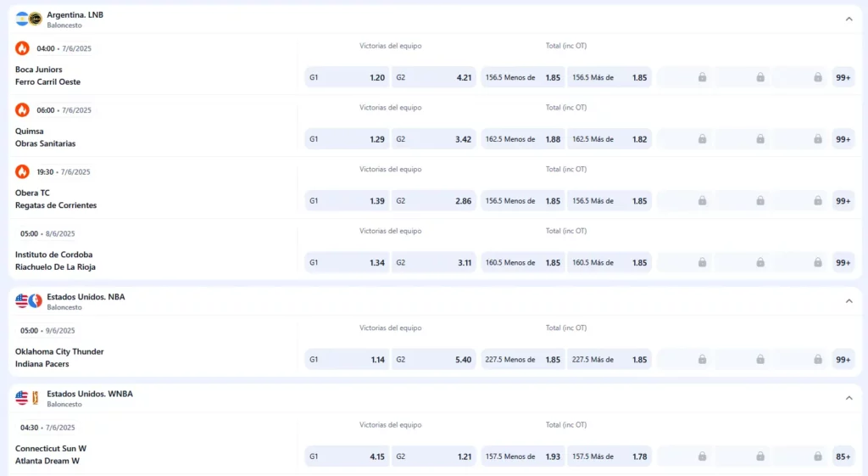Screen dimensions: 868x476
Task: Collapse the Estados Unidos WNBA section
Action: tap(849, 398)
